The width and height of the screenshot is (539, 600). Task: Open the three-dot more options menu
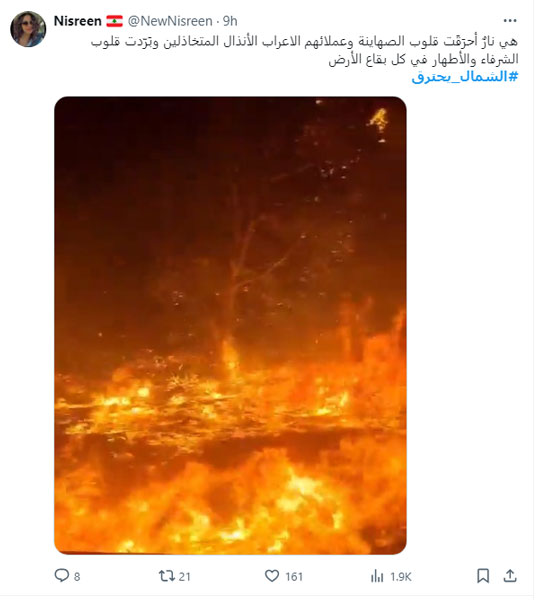point(510,21)
